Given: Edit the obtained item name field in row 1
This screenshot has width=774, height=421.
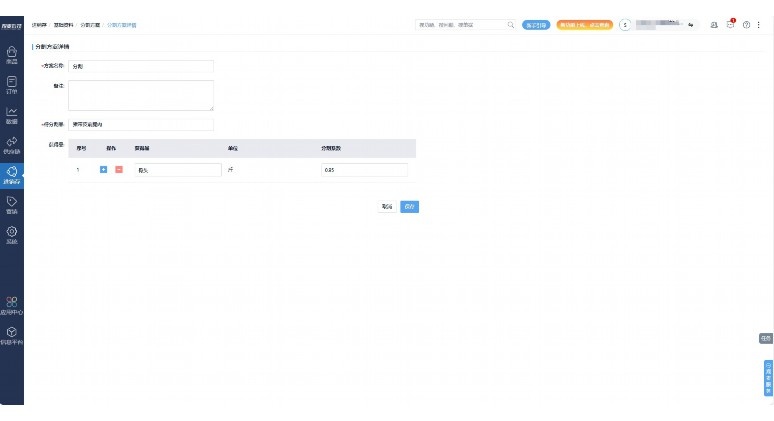Looking at the screenshot, I should [x=178, y=170].
